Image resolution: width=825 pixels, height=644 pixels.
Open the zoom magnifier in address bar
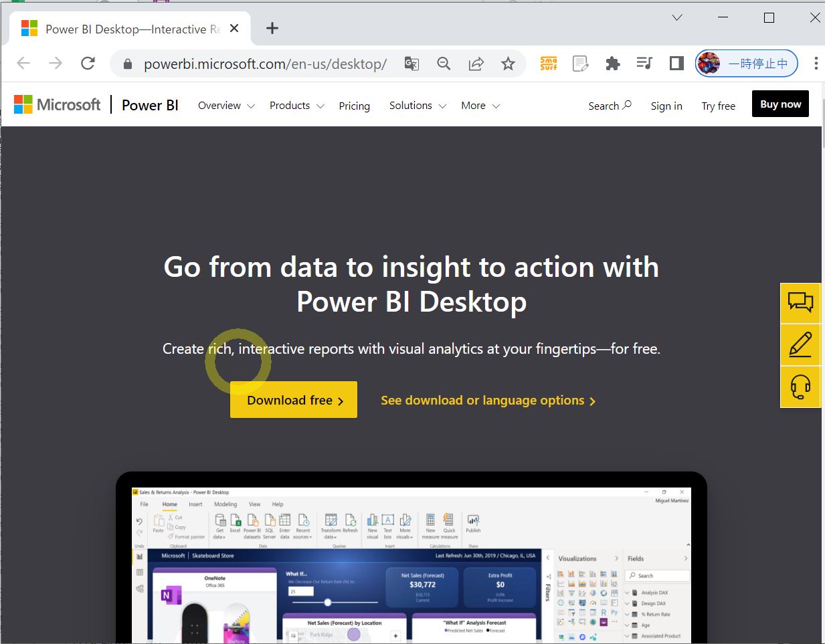444,64
